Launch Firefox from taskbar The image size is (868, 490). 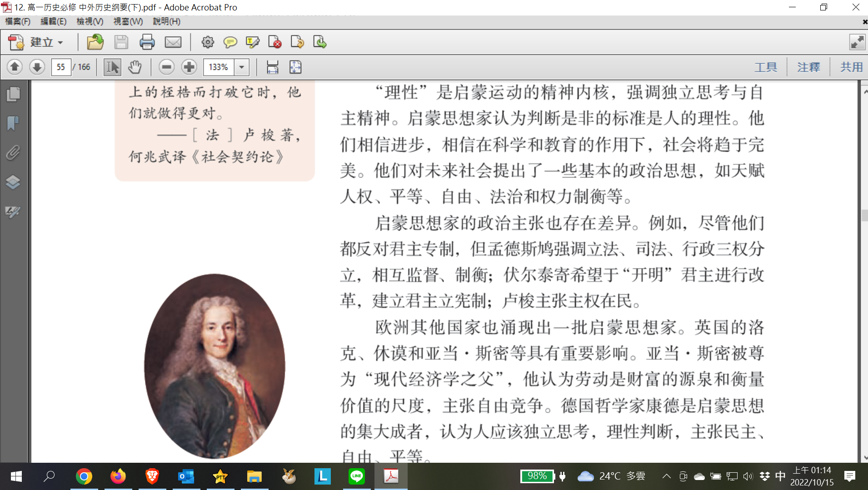pos(118,476)
